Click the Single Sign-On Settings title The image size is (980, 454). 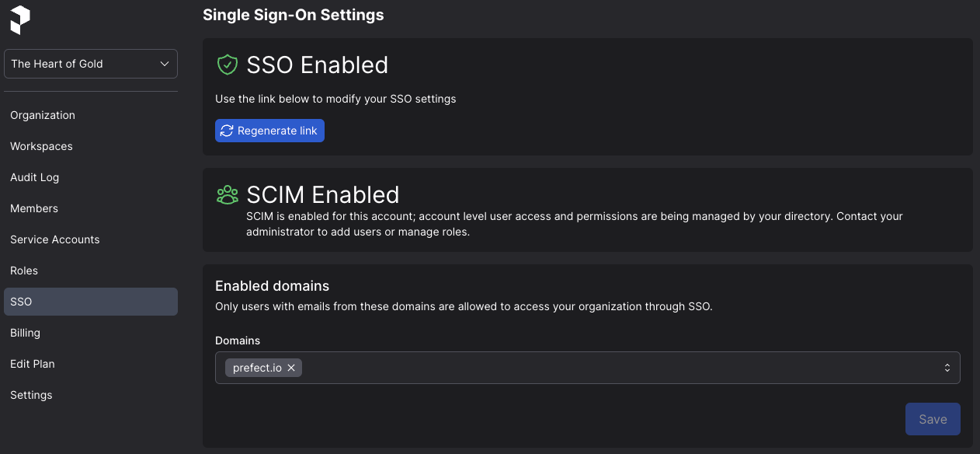293,15
